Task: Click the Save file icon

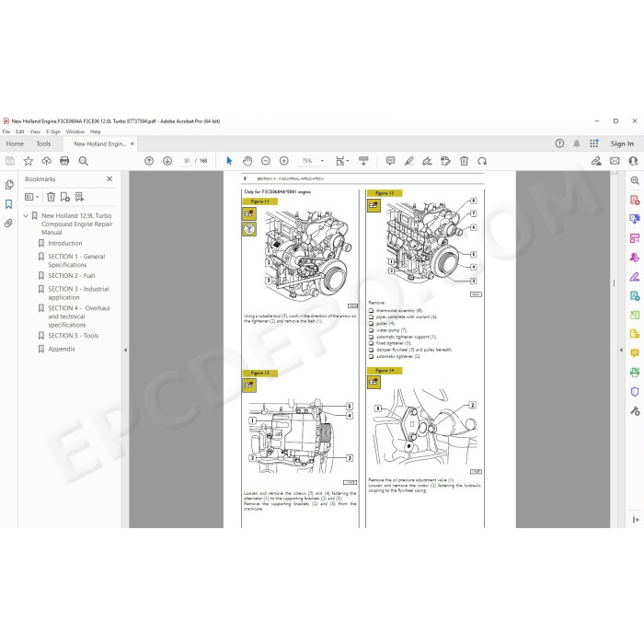Action: pos(10,161)
